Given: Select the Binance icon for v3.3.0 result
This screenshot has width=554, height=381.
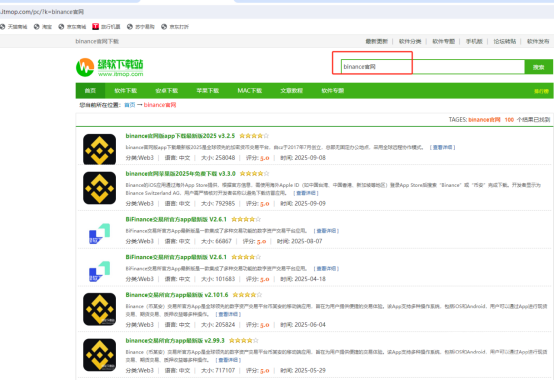Looking at the screenshot, I should [x=99, y=188].
